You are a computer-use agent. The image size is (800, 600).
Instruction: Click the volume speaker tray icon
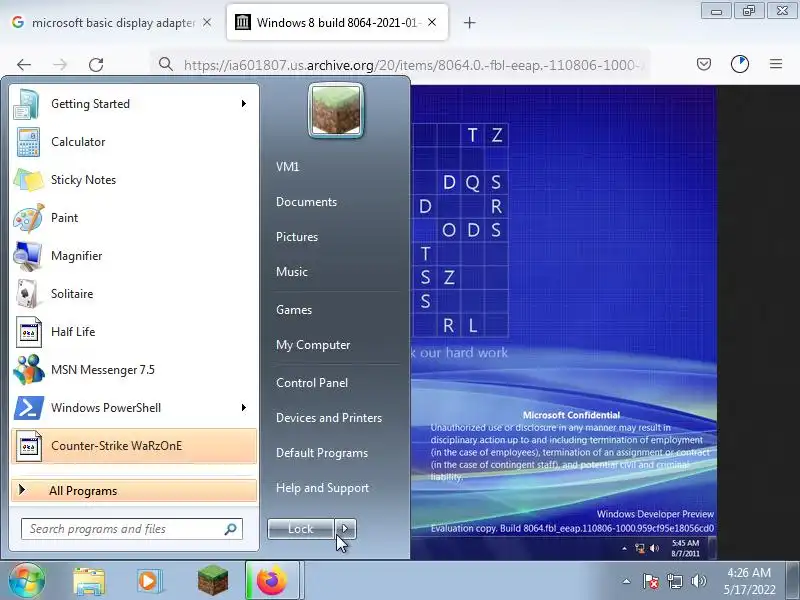(698, 581)
